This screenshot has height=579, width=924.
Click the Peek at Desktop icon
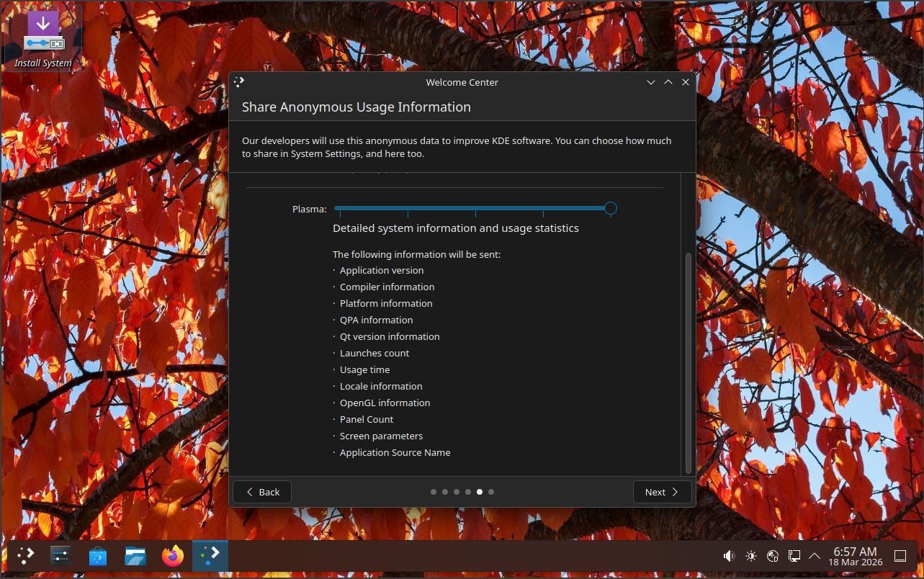tap(900, 556)
